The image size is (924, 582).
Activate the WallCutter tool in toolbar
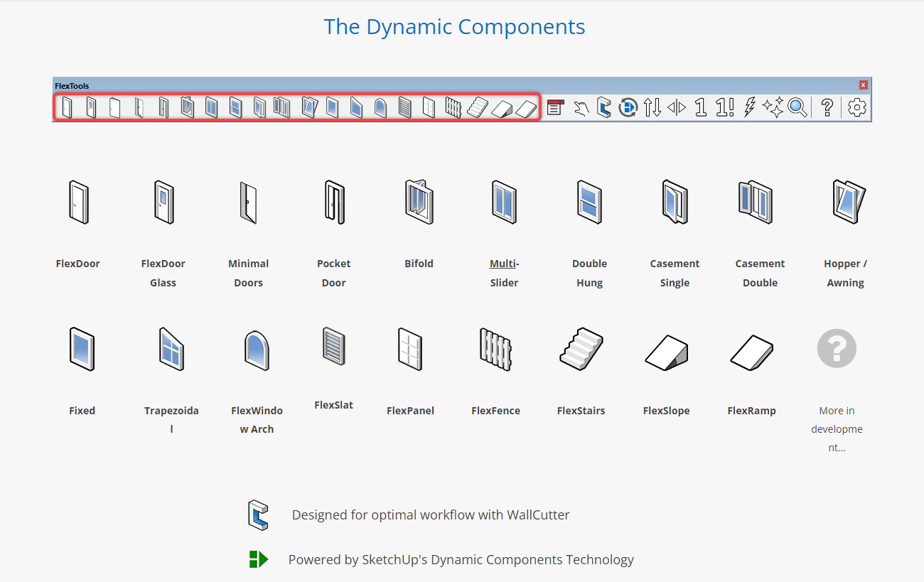(x=603, y=107)
